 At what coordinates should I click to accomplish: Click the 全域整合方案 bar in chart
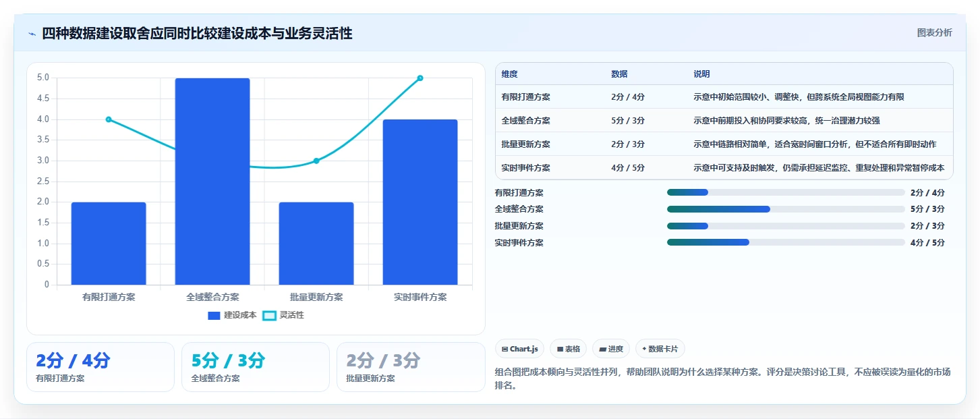(212, 181)
